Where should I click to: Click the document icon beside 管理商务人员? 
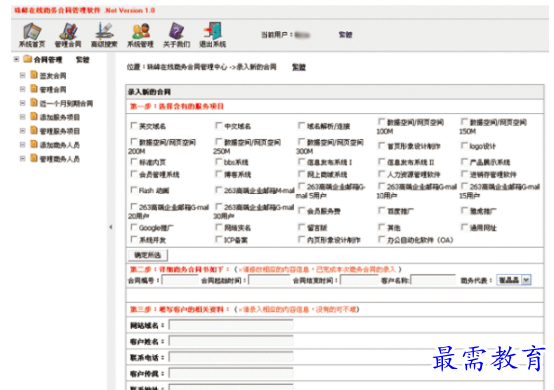pyautogui.click(x=34, y=158)
